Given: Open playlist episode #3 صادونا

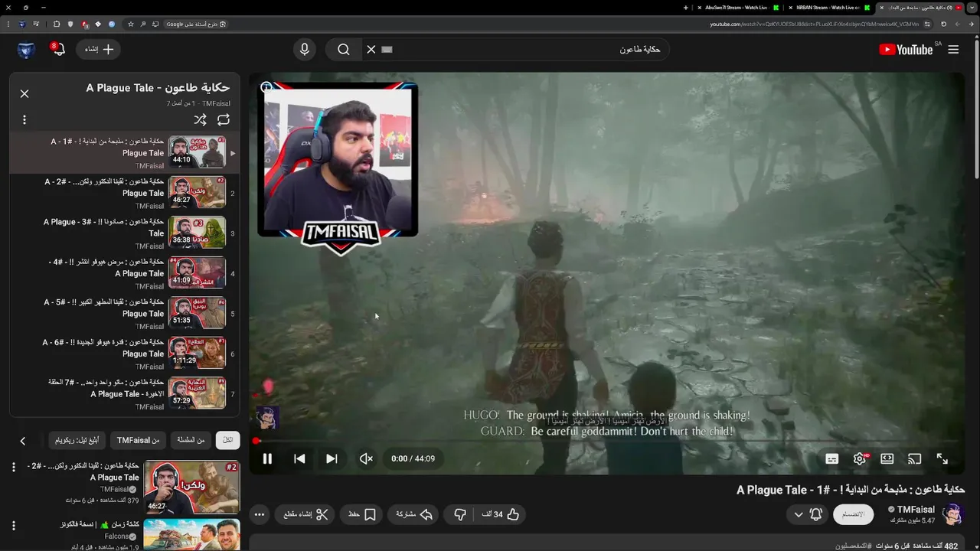Looking at the screenshot, I should tap(125, 233).
